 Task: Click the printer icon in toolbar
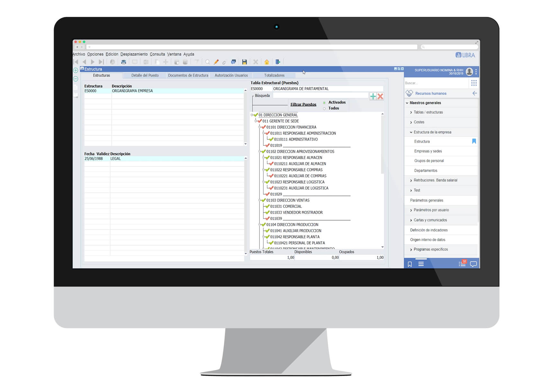click(x=123, y=62)
